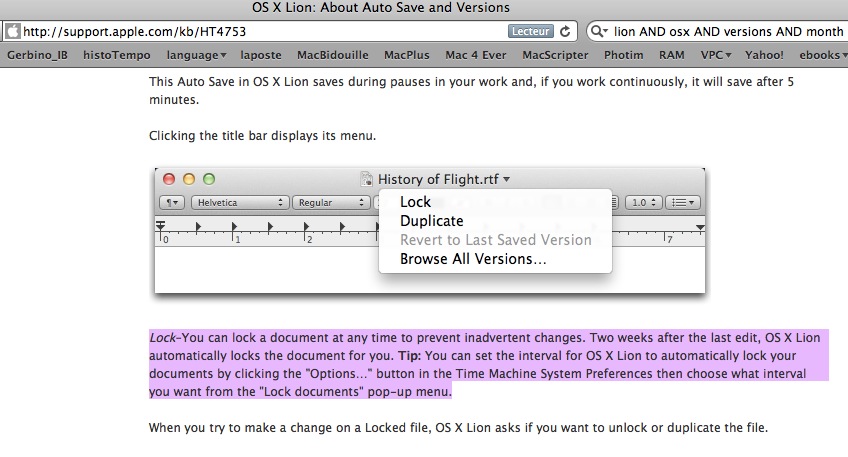Image resolution: width=848 pixels, height=457 pixels.
Task: Open the histoTempo bookmark
Action: pyautogui.click(x=117, y=55)
